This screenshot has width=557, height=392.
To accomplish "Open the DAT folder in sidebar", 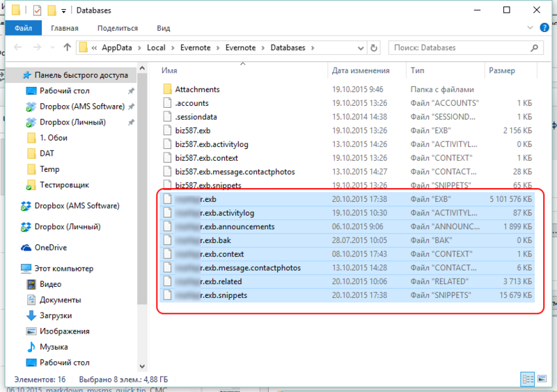I will coord(47,153).
